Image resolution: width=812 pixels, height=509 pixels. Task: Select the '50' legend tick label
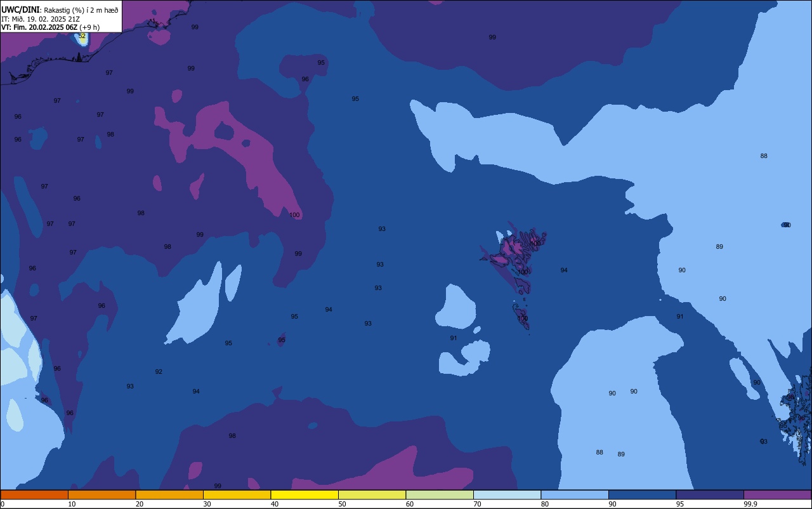[x=342, y=504]
